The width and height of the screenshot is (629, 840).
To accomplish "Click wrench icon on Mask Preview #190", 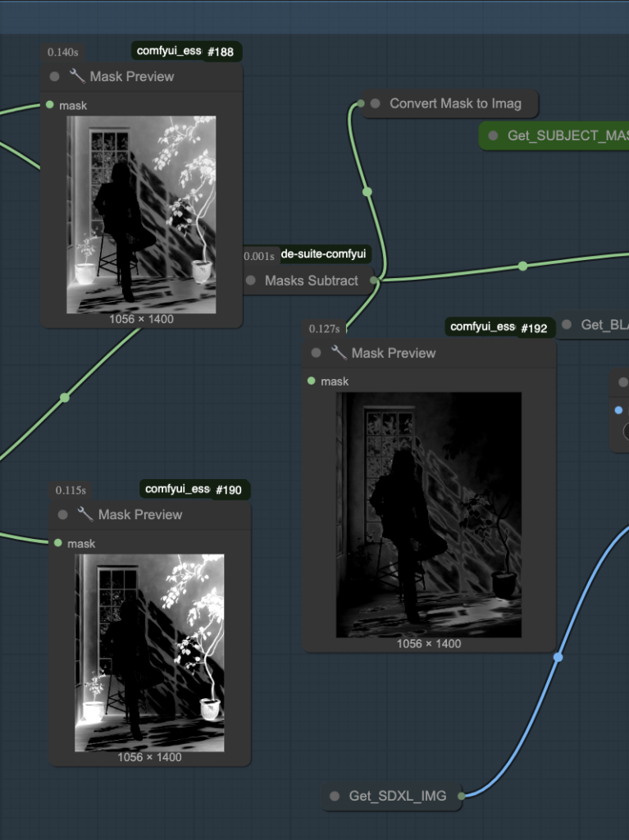I will coord(86,514).
